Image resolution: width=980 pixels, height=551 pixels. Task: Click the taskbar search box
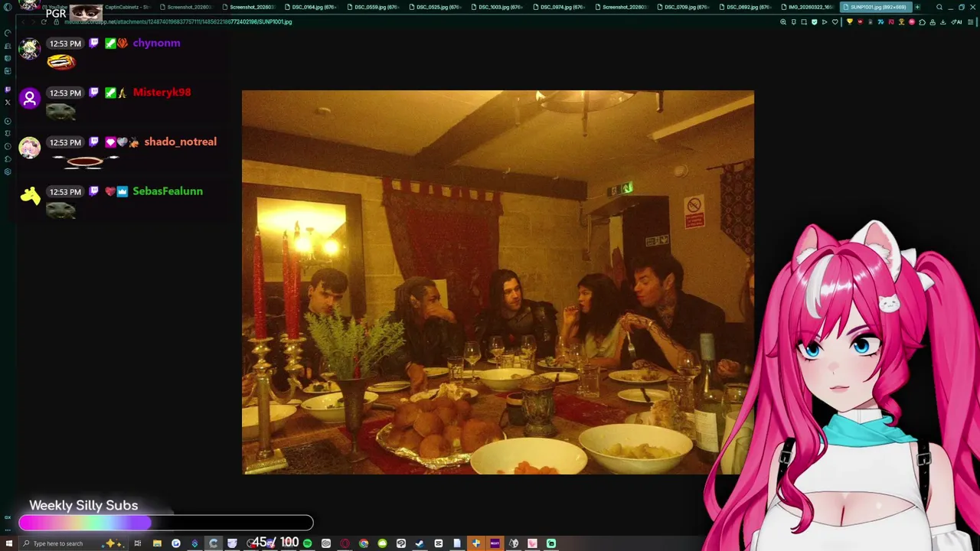click(x=73, y=543)
